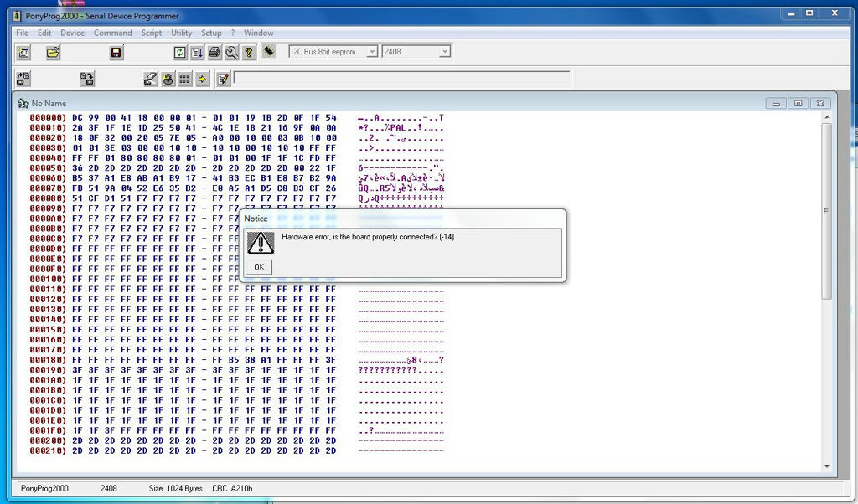Open the Device menu

pyautogui.click(x=72, y=33)
